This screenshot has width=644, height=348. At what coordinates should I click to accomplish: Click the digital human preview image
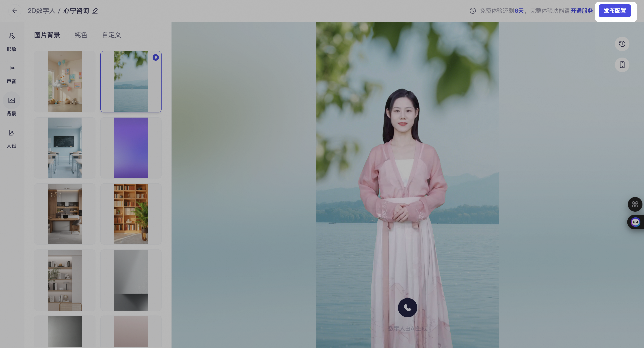[408, 185]
